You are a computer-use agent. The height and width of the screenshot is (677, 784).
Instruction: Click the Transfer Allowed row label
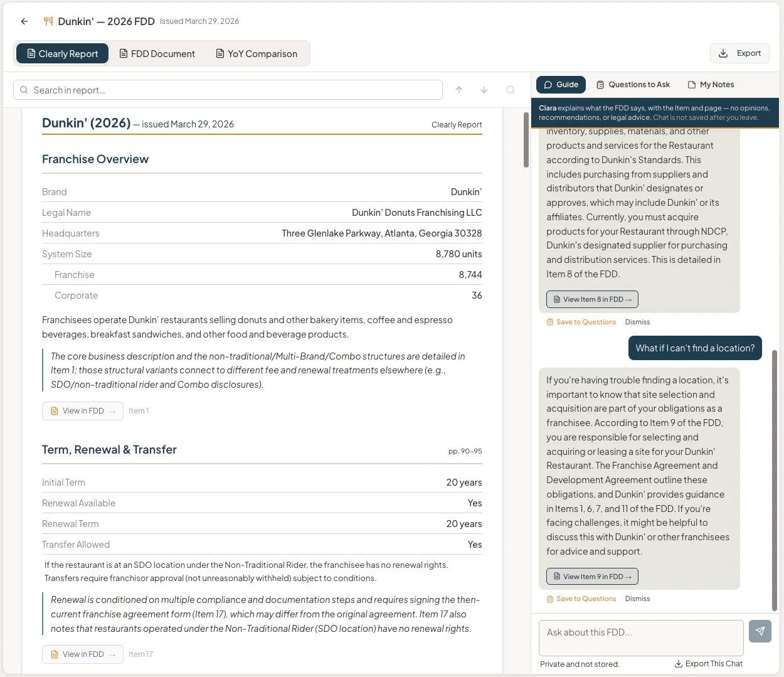(76, 545)
